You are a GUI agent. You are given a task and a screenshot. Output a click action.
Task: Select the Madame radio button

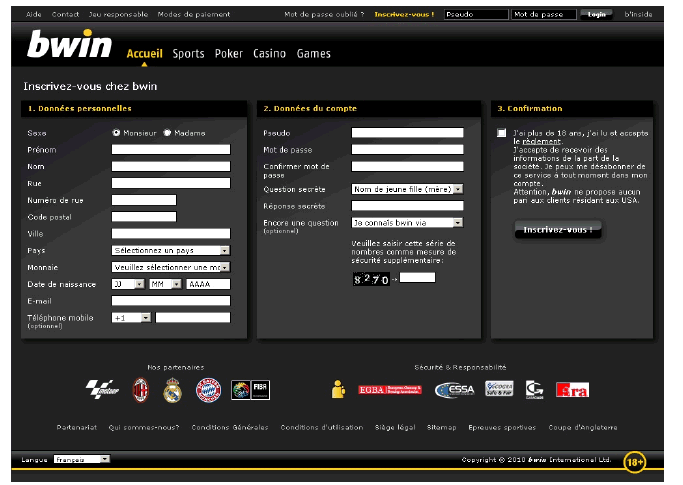click(x=167, y=132)
